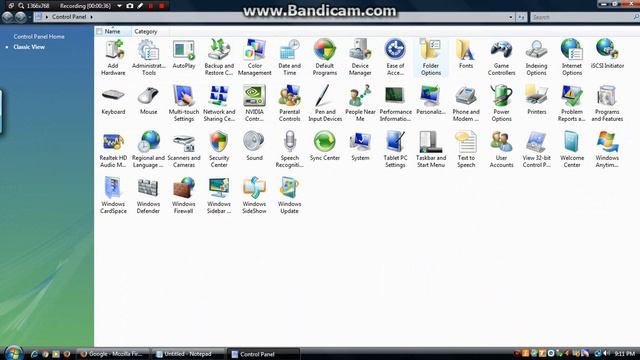Viewport: 640px width, 360px height.
Task: Open Ease of Access Center
Action: [395, 58]
